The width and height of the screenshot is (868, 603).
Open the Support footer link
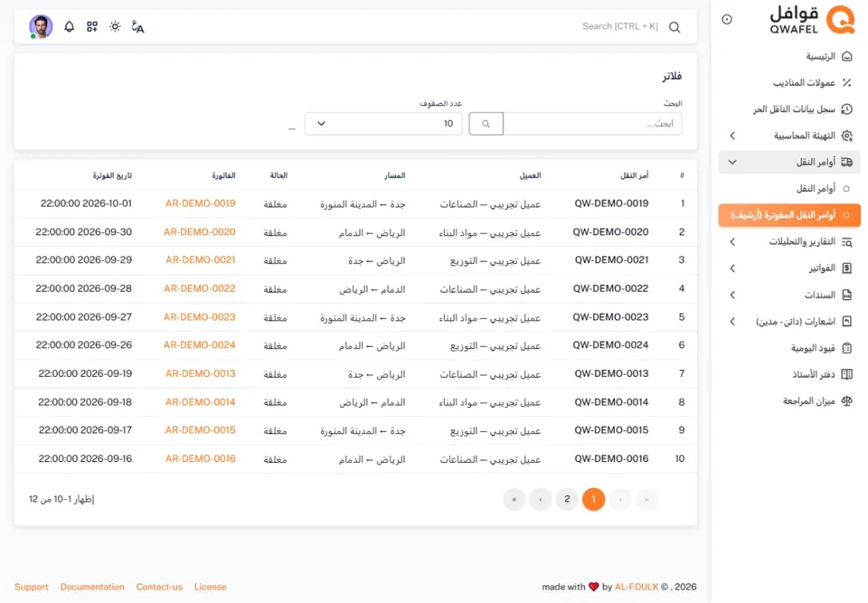coord(32,587)
